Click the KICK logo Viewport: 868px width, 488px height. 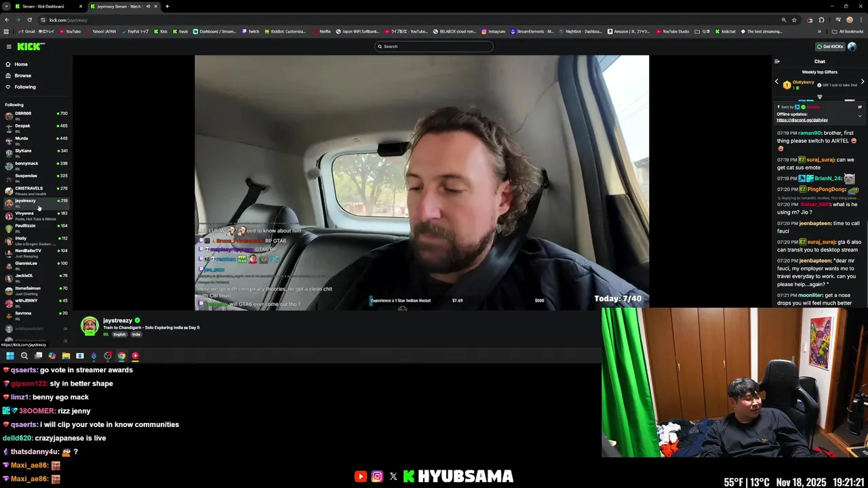(x=31, y=47)
